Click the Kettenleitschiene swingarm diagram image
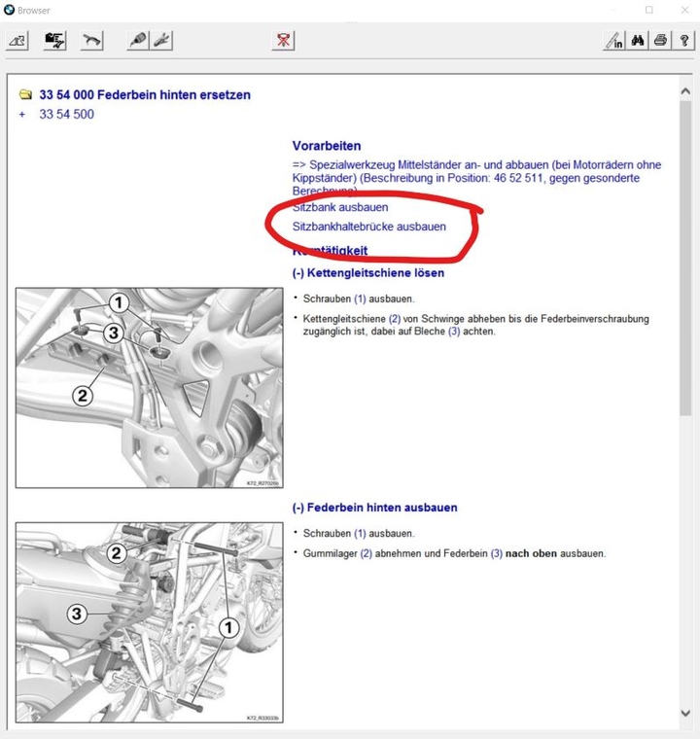700x739 pixels. tap(150, 388)
